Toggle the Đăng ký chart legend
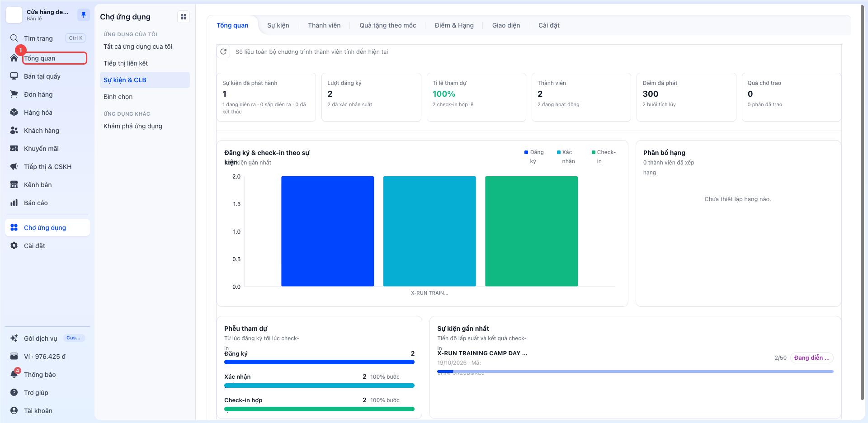This screenshot has height=423, width=868. [x=534, y=156]
